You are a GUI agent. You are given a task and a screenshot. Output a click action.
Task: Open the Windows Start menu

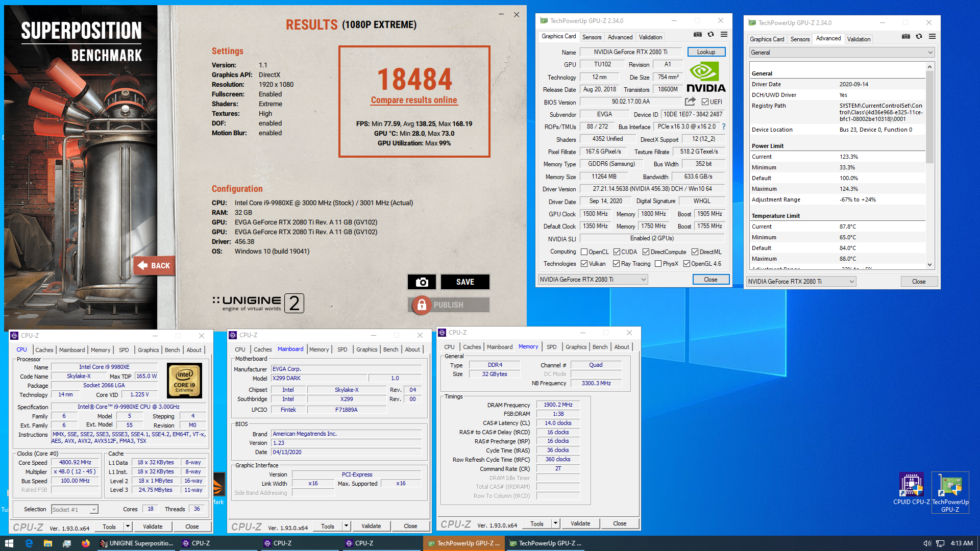[x=9, y=543]
